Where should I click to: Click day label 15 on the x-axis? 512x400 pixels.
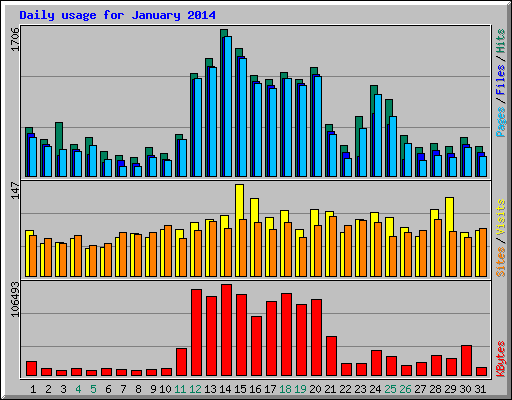pos(240,389)
